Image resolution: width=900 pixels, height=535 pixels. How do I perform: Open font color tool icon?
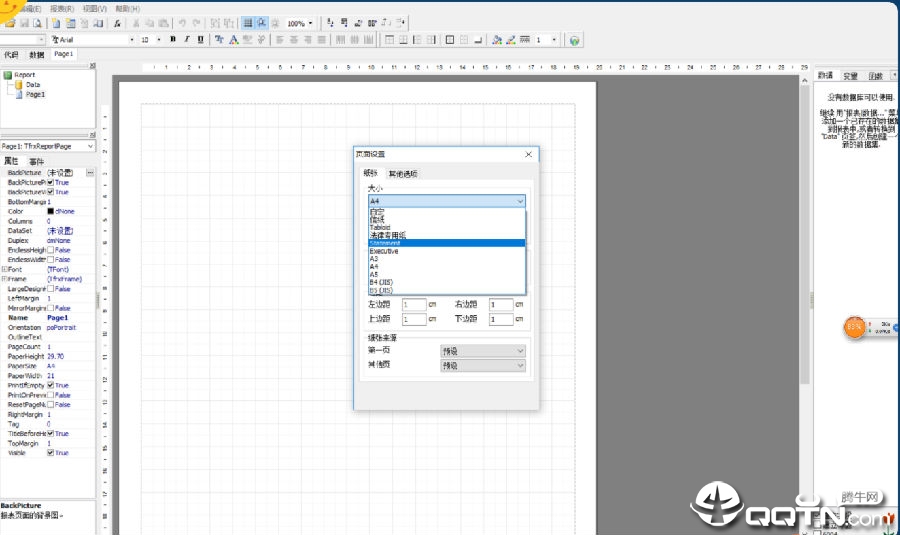click(234, 40)
